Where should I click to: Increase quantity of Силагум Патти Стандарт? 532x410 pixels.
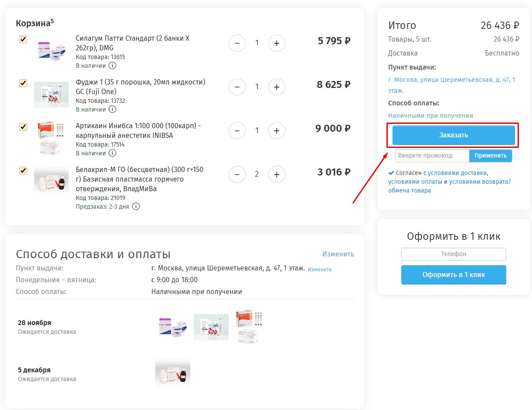point(276,43)
